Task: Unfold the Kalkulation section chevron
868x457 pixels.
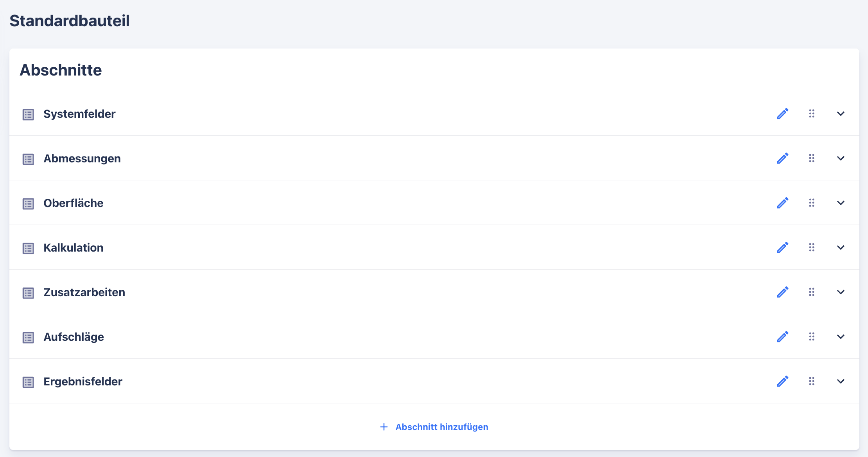Action: click(841, 248)
